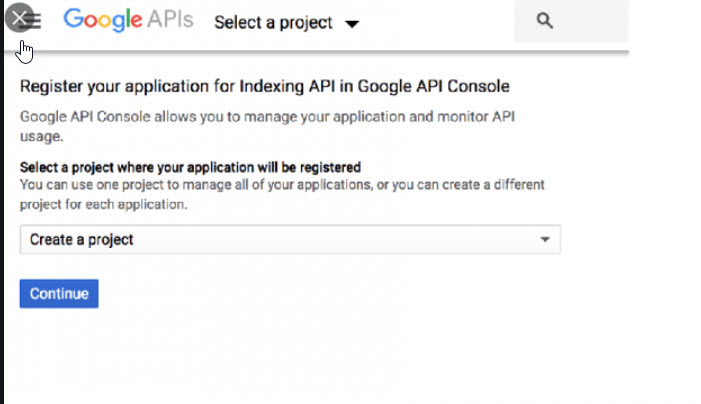Click the magnifying glass search icon
701x404 pixels.
(544, 21)
